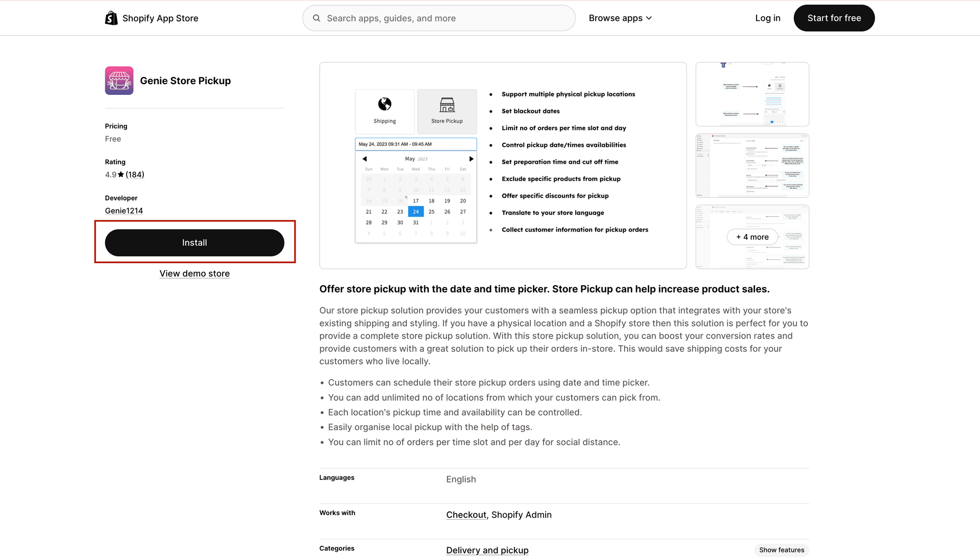The width and height of the screenshot is (980, 558).
Task: Click the '+ 4 more' media thumbnail
Action: coord(752,237)
